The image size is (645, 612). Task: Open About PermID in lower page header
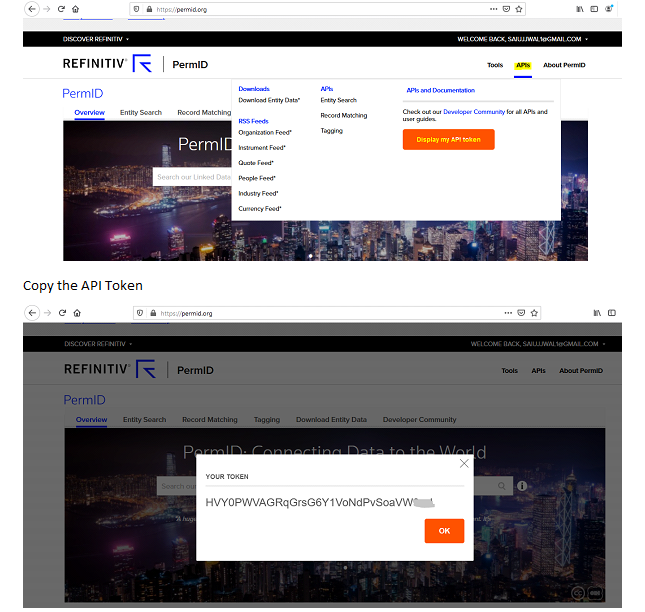coord(581,371)
